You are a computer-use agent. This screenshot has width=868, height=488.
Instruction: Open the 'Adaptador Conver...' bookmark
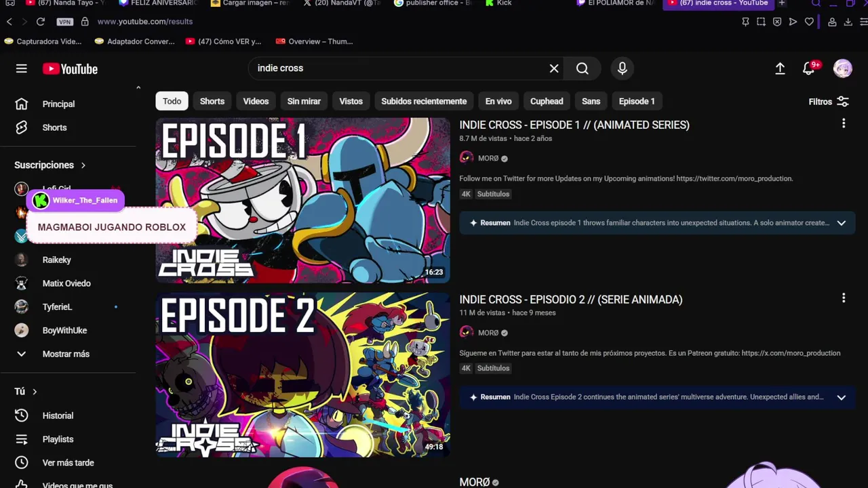coord(135,41)
